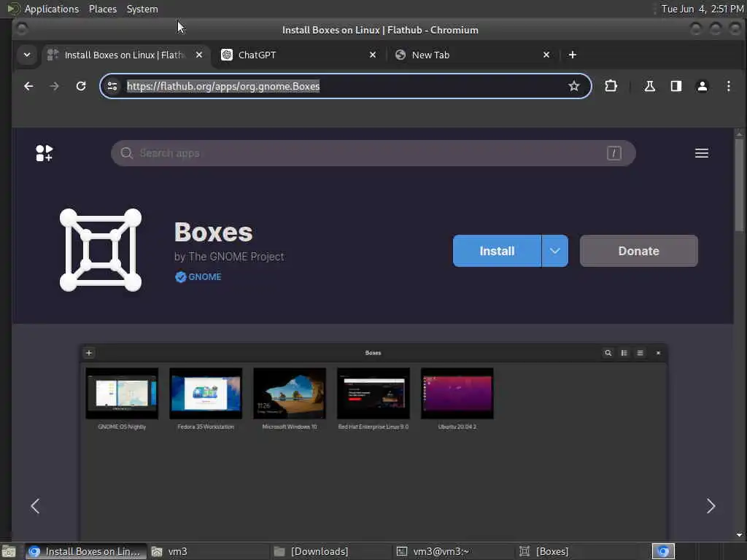This screenshot has width=747, height=560.
Task: Open the Boxes screenshot preview
Action: 373,442
